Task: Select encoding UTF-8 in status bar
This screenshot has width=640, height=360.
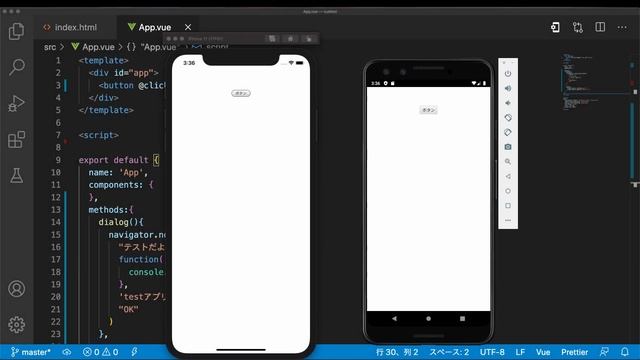Action: (x=492, y=352)
